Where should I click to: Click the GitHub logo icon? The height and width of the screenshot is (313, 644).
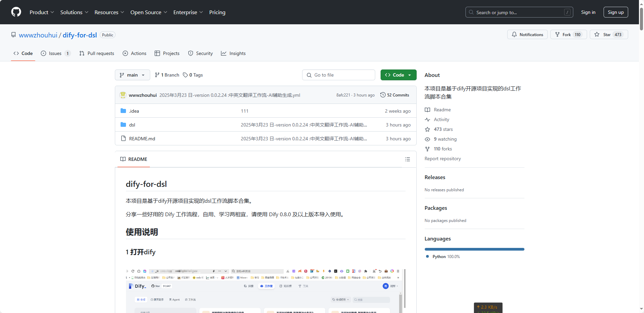click(16, 12)
